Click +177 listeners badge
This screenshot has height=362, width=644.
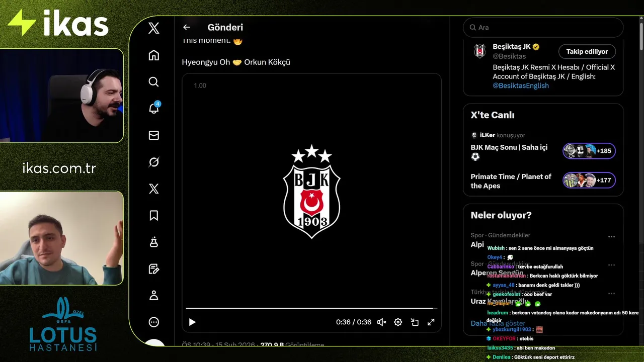(589, 180)
